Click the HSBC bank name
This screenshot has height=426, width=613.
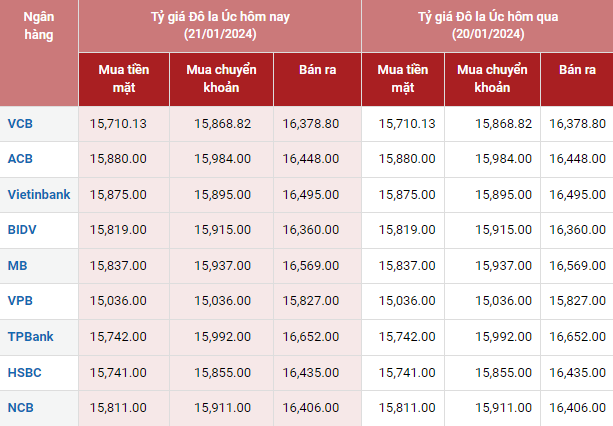click(24, 373)
